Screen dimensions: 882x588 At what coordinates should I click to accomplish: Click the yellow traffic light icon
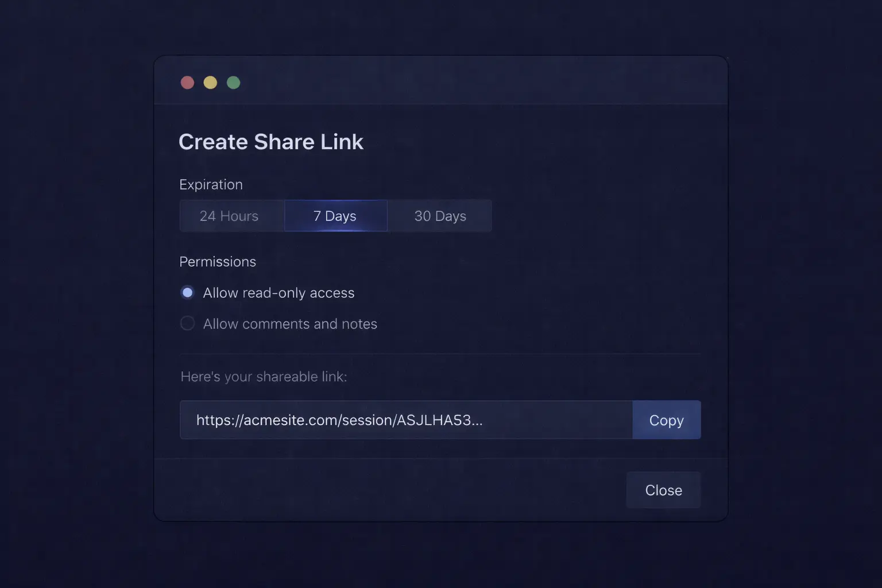pos(210,82)
